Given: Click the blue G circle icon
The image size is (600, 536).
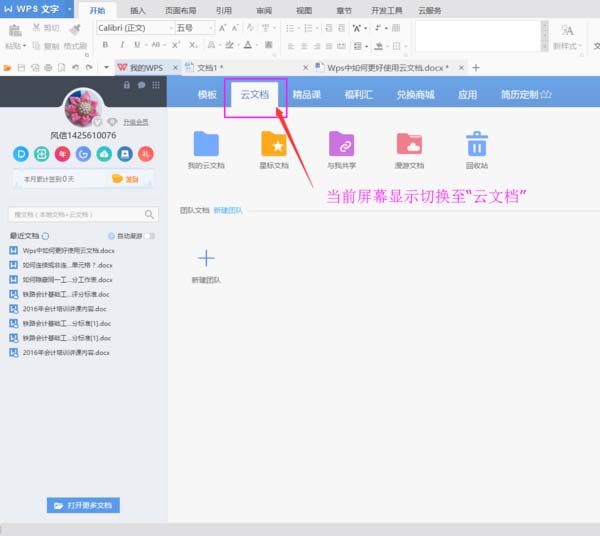Looking at the screenshot, I should click(x=83, y=154).
